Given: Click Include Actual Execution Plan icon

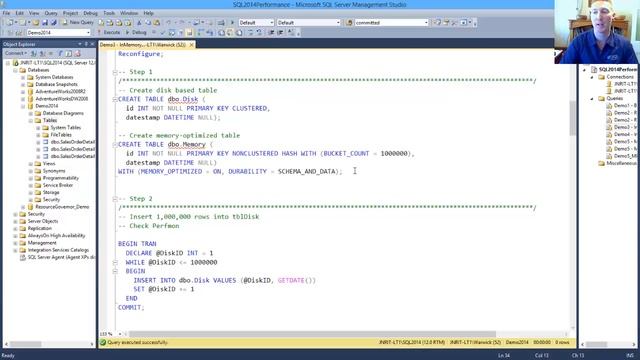Looking at the screenshot, I should (201, 32).
